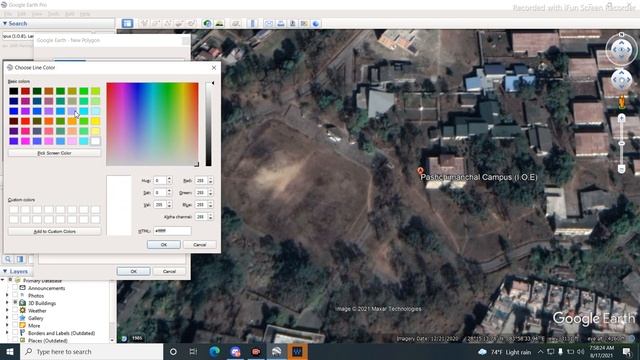
Task: Click the Look-around compass joystick
Action: click(621, 50)
